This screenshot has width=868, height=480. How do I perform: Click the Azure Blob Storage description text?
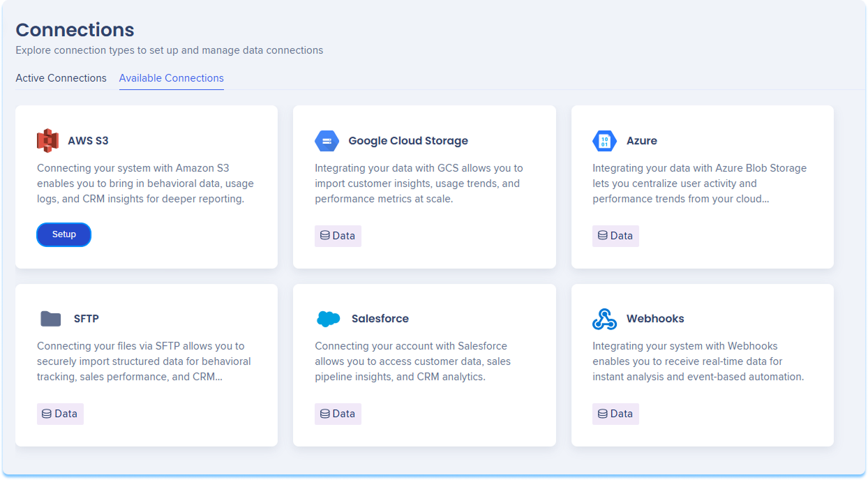(700, 183)
